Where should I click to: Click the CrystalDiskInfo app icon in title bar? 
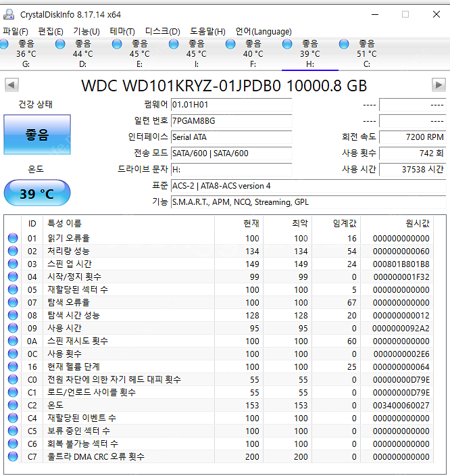coord(9,14)
